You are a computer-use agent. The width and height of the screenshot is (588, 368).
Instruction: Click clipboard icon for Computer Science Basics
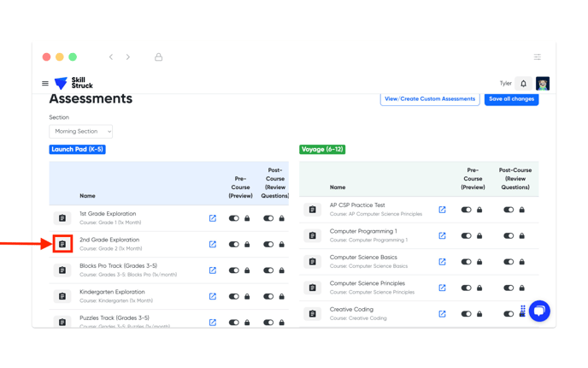[x=313, y=262]
